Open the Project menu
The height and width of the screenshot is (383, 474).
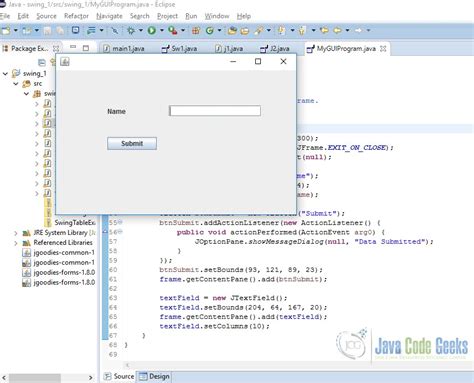[x=167, y=16]
